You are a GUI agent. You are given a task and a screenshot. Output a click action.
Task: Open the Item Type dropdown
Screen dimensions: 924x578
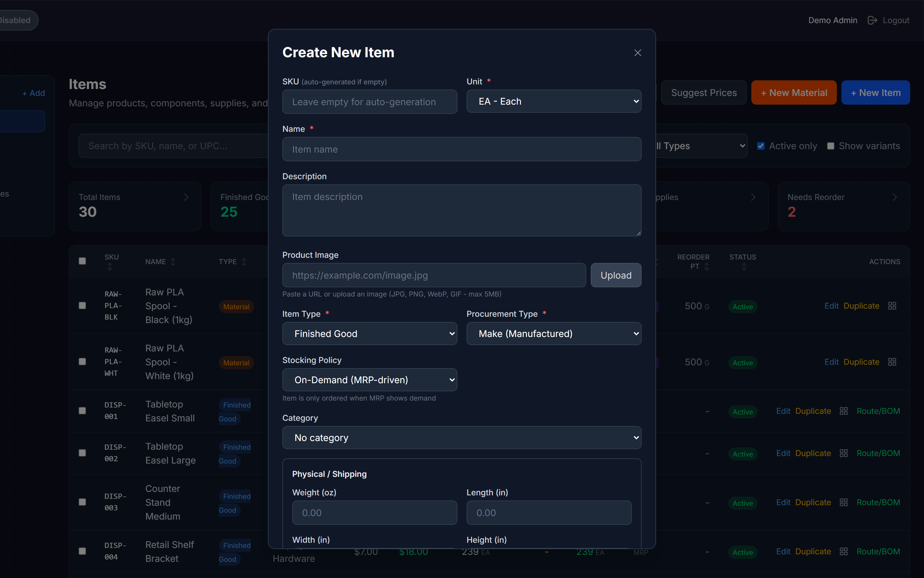(x=370, y=334)
